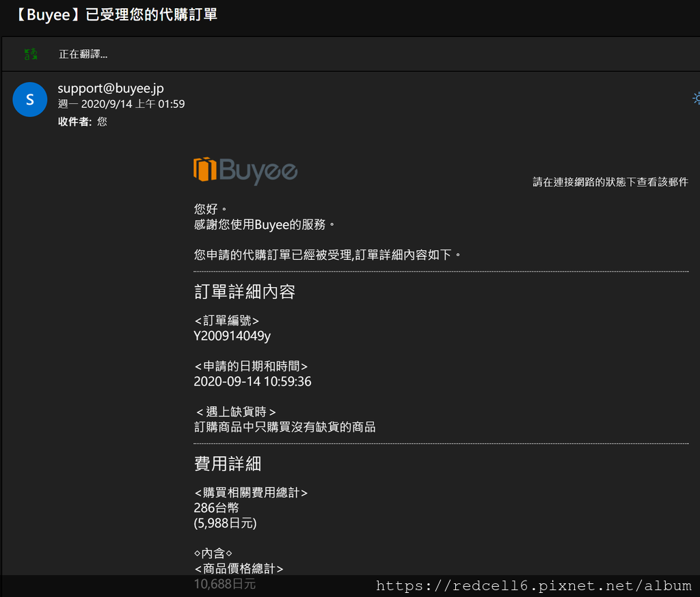Click the 286台幣 amount

pos(217,507)
